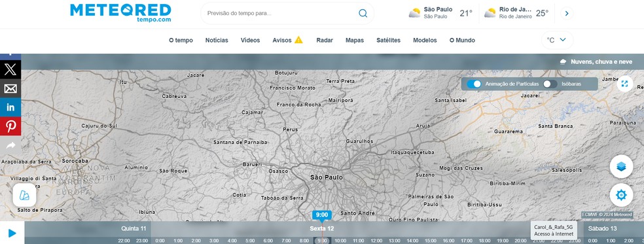Play the forecast animation
Viewport: 644px width, 244px height.
point(12,234)
